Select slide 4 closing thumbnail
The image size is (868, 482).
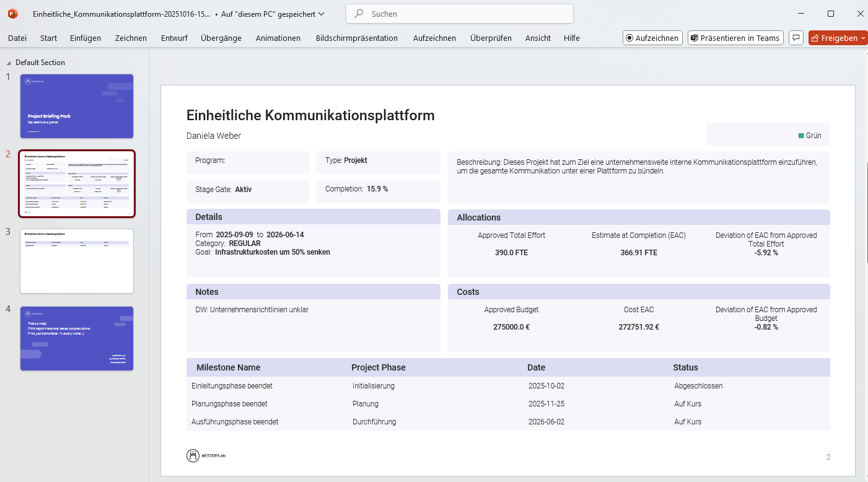click(77, 338)
